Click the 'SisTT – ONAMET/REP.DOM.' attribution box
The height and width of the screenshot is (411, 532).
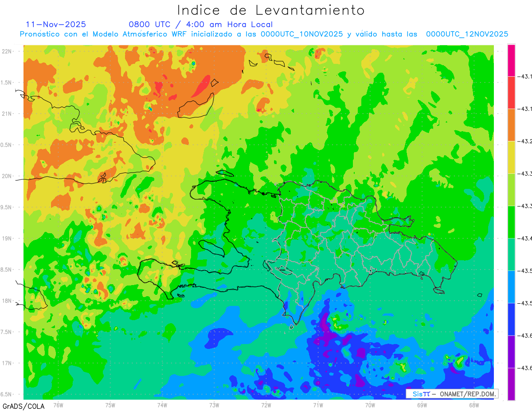(x=452, y=394)
